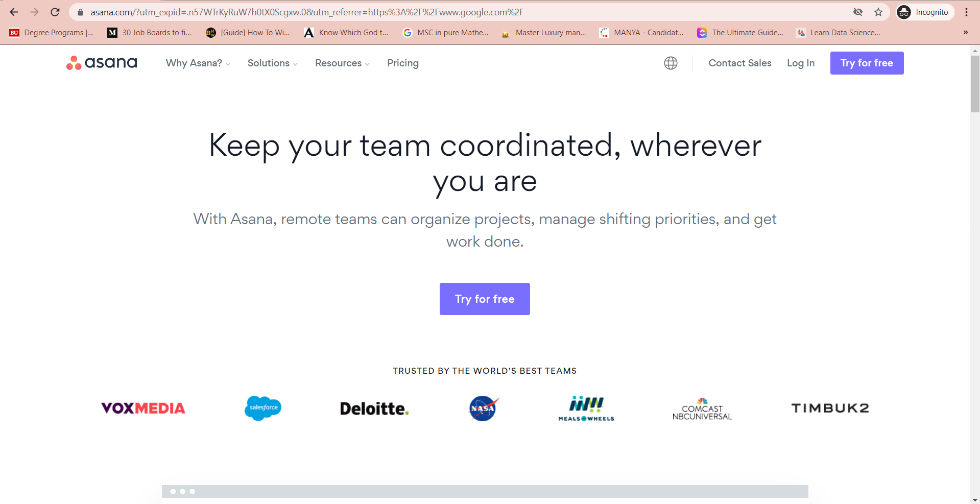This screenshot has height=504, width=980.
Task: Expand the Solutions dropdown menu
Action: [273, 63]
